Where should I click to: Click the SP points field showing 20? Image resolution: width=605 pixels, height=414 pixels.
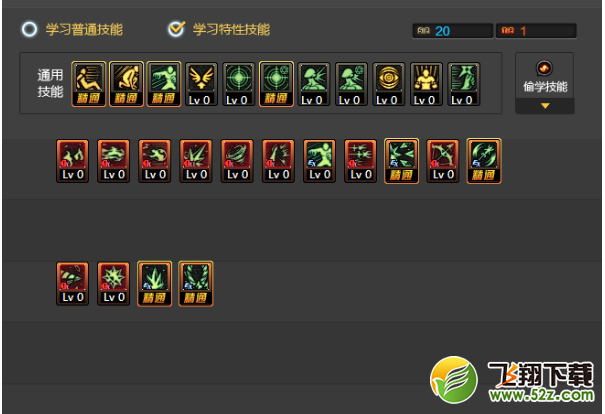pyautogui.click(x=453, y=31)
